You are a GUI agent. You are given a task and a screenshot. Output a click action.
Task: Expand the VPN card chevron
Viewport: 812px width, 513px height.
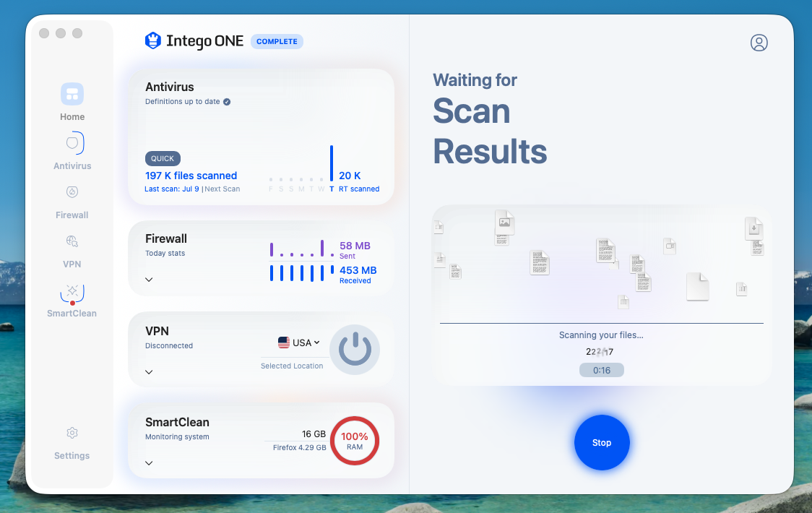coord(149,372)
